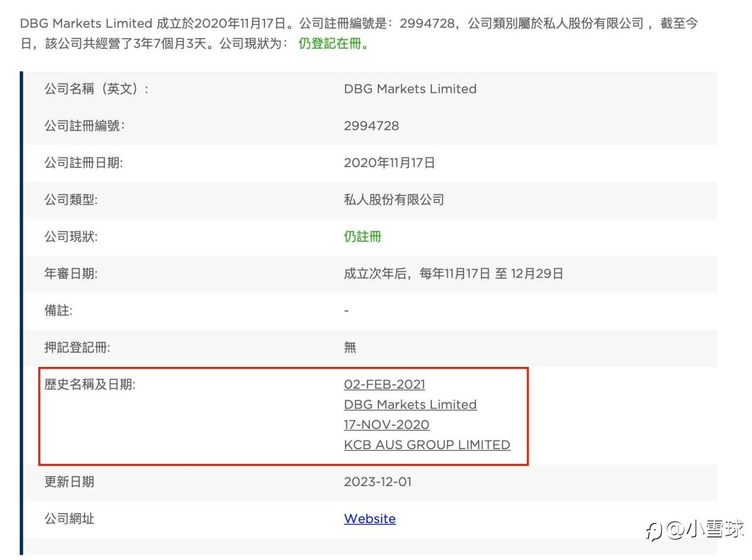This screenshot has height=560, width=752.
Task: Click the green 仍登記在冊 status in the intro
Action: click(333, 43)
